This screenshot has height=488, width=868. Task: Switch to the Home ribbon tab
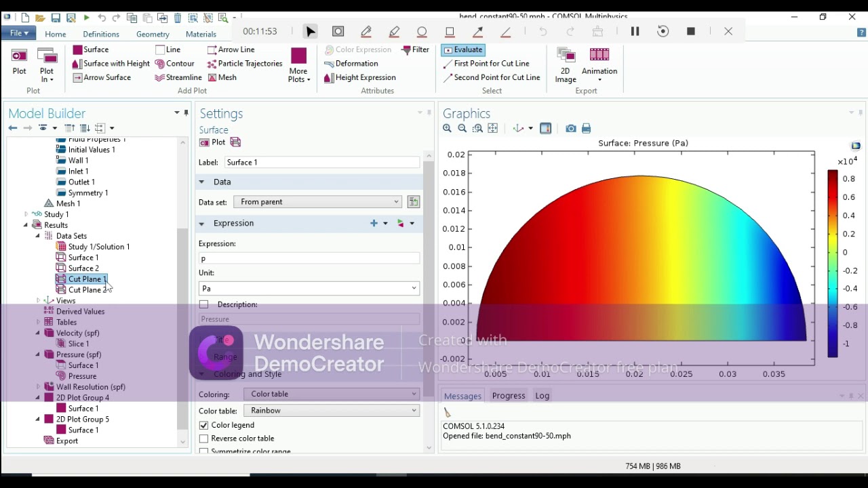[x=56, y=34]
